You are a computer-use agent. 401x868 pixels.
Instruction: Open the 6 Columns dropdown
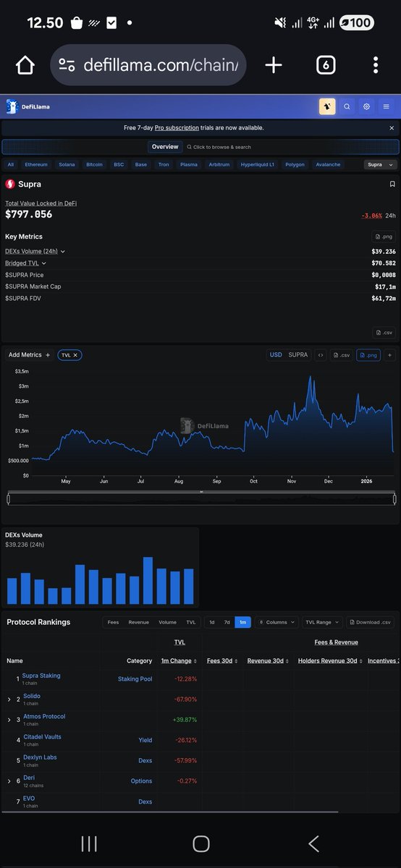277,622
